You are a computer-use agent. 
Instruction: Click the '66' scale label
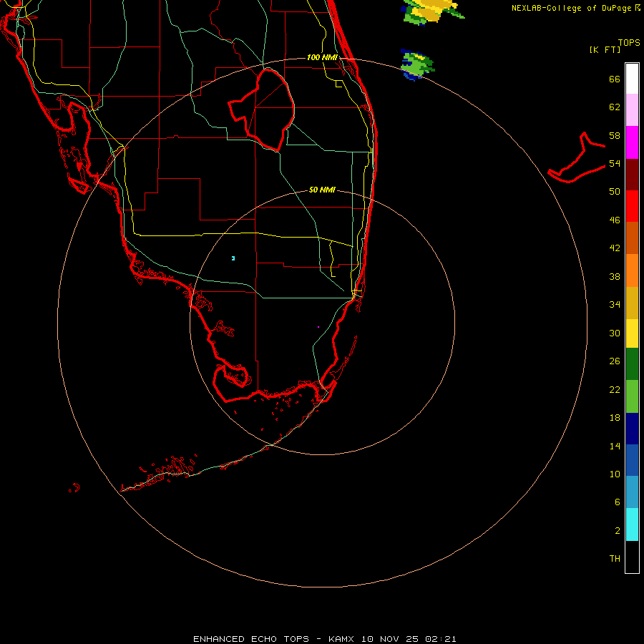pos(615,79)
